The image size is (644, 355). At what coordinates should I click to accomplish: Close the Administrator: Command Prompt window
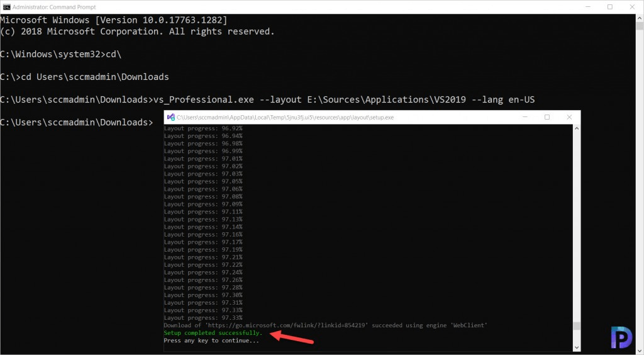(x=632, y=7)
